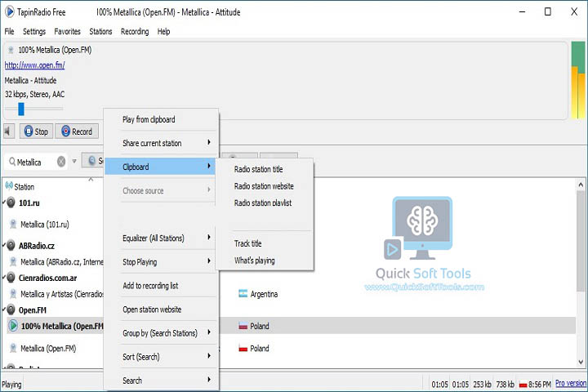Select Metallica y Artistas station row
Viewport: 588px width, 392px height.
(61, 294)
